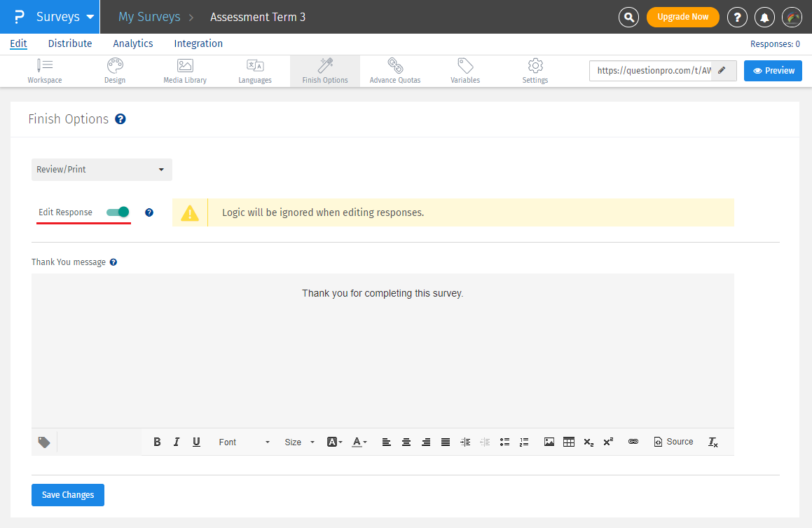Expand the Review/Print dropdown
The width and height of the screenshot is (812, 528).
102,170
